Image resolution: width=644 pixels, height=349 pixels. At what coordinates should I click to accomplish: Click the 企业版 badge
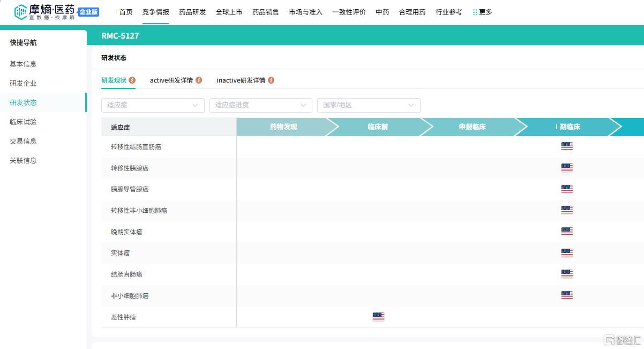[88, 12]
